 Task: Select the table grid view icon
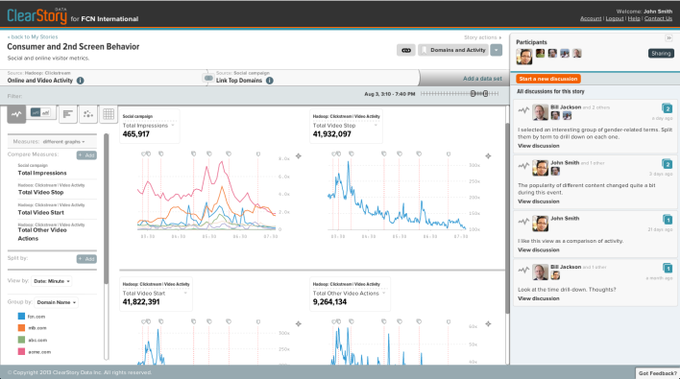[108, 114]
